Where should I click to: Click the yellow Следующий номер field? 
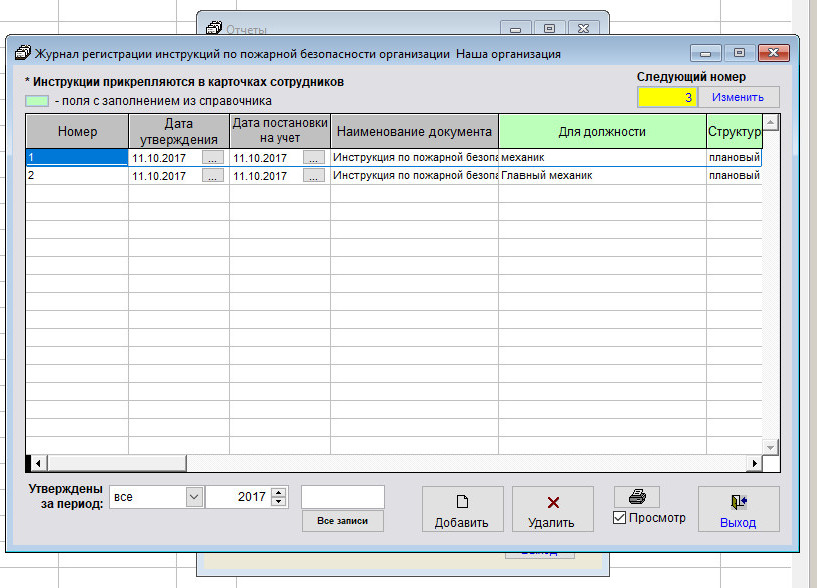pos(667,97)
